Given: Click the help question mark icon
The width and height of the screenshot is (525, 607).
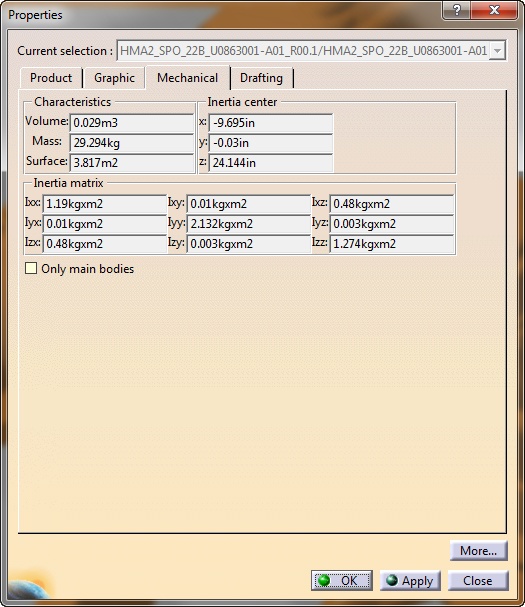Looking at the screenshot, I should pyautogui.click(x=456, y=10).
